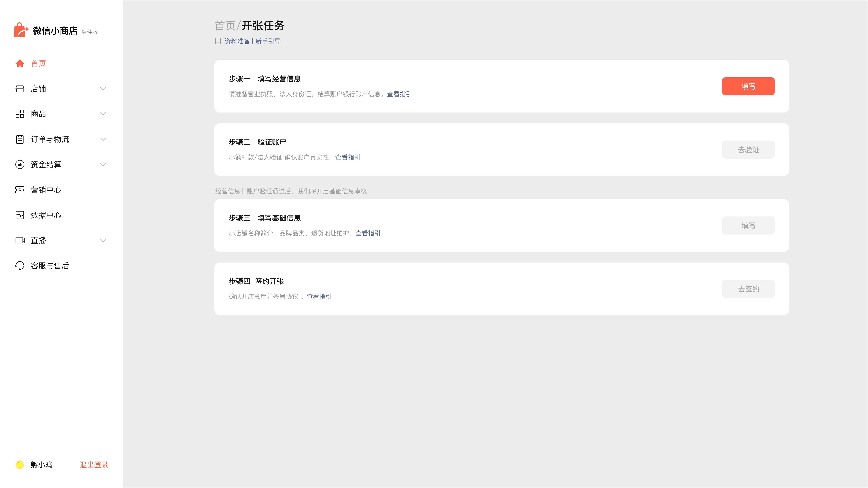Open 营销中心 from the sidebar icon
This screenshot has height=488, width=868.
click(20, 190)
